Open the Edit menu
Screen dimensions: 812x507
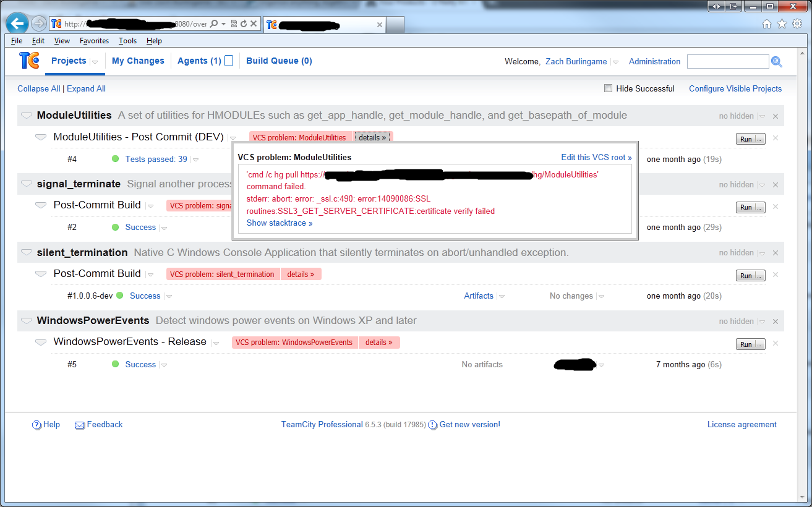click(x=38, y=41)
